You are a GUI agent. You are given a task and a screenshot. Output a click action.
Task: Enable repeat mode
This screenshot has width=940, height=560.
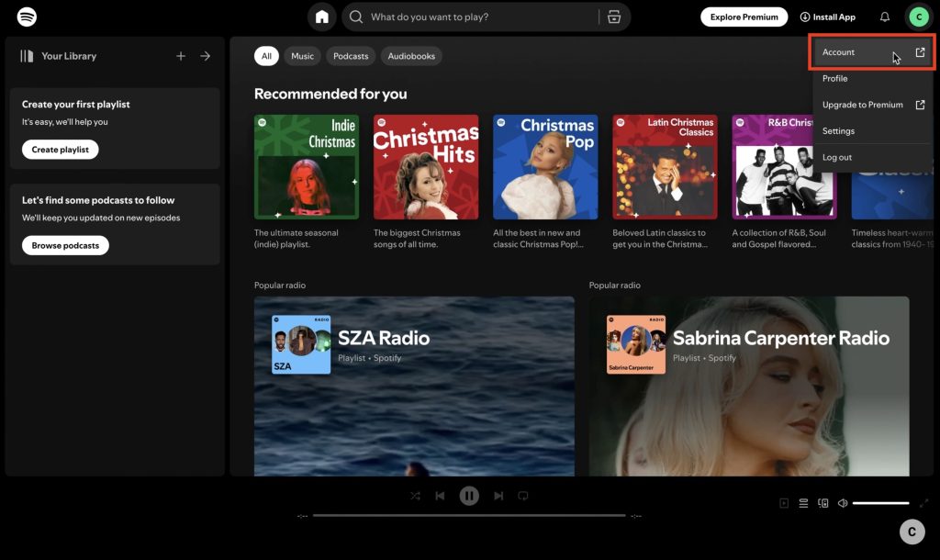(x=523, y=496)
